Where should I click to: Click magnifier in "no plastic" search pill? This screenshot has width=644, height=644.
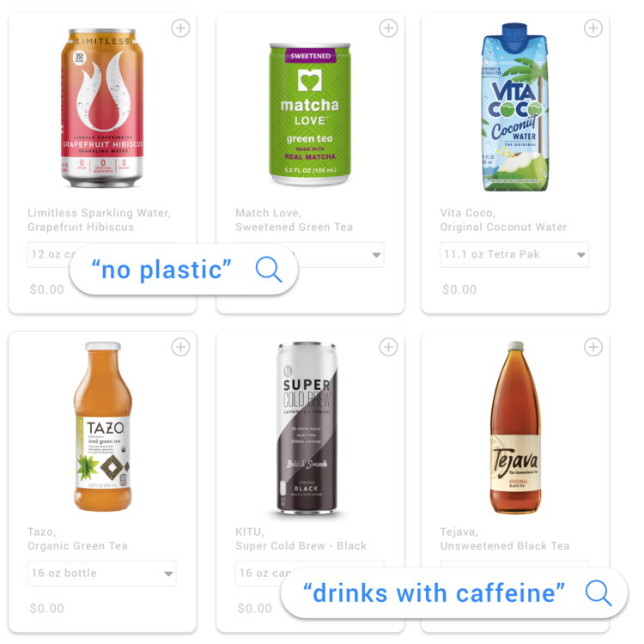coord(269,270)
